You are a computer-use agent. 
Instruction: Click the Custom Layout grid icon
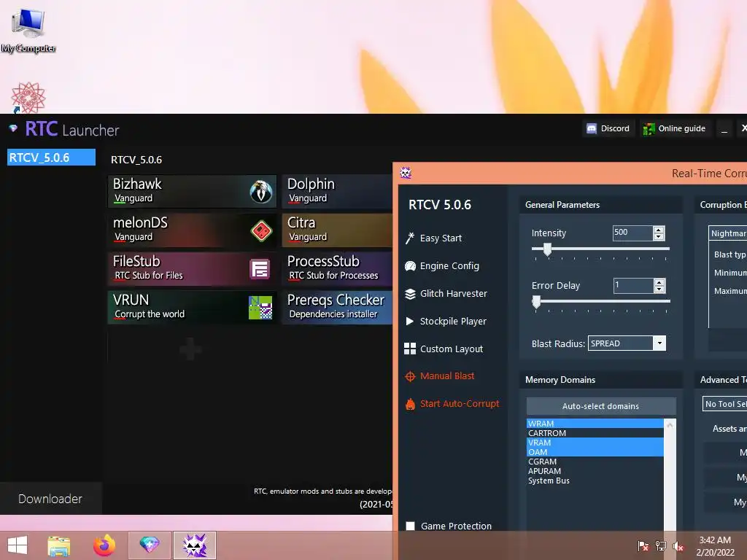(x=410, y=349)
